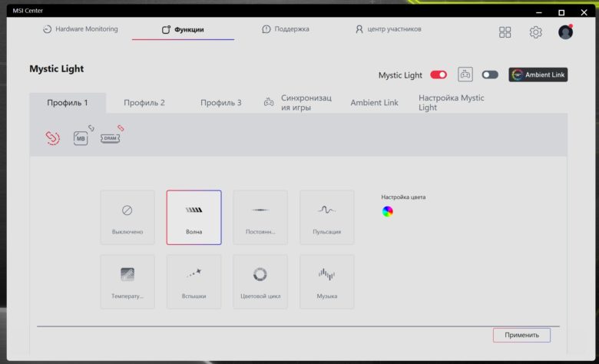Enable the game sync toggle switch
Viewport: 599px width, 364px height.
point(490,74)
